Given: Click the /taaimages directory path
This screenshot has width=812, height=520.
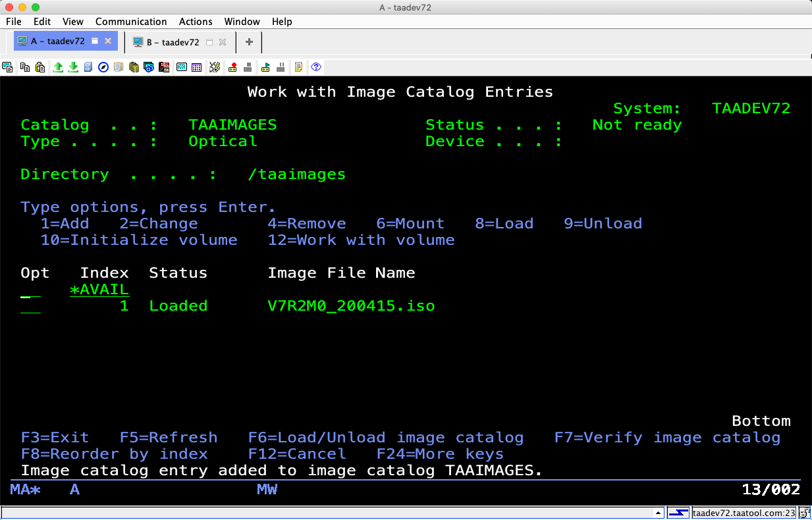Looking at the screenshot, I should 297,174.
